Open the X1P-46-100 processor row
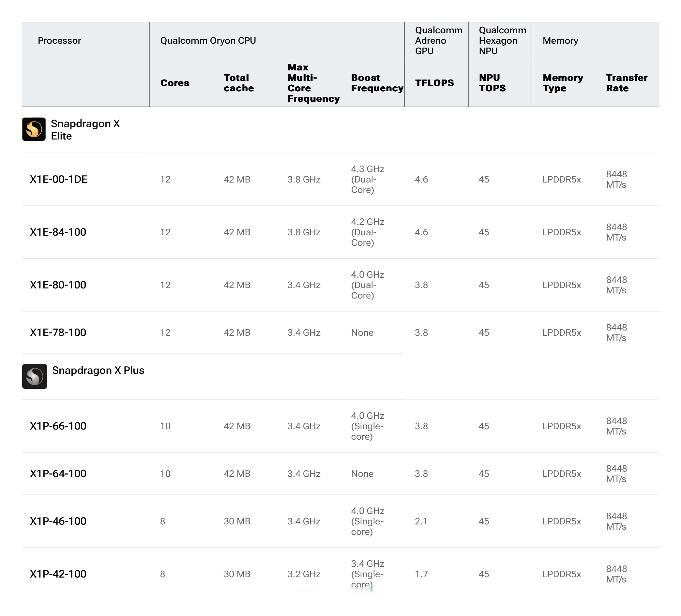 58,521
